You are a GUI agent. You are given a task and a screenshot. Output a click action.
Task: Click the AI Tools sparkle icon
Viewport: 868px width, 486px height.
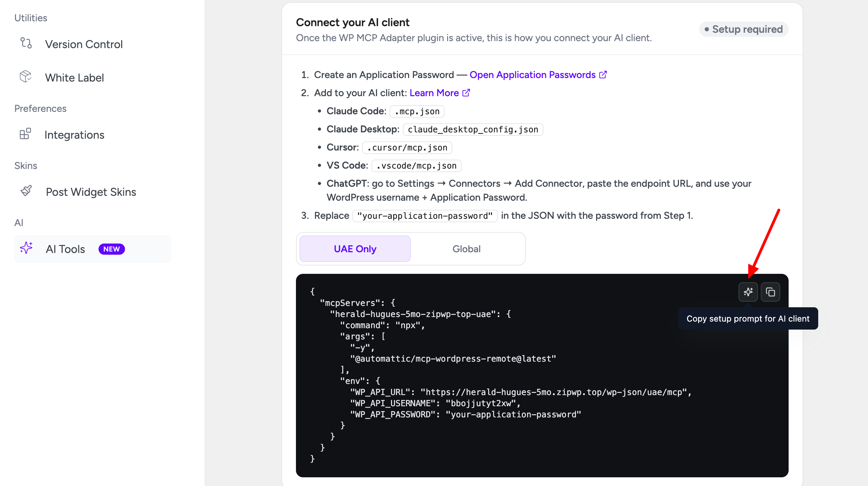click(x=26, y=248)
